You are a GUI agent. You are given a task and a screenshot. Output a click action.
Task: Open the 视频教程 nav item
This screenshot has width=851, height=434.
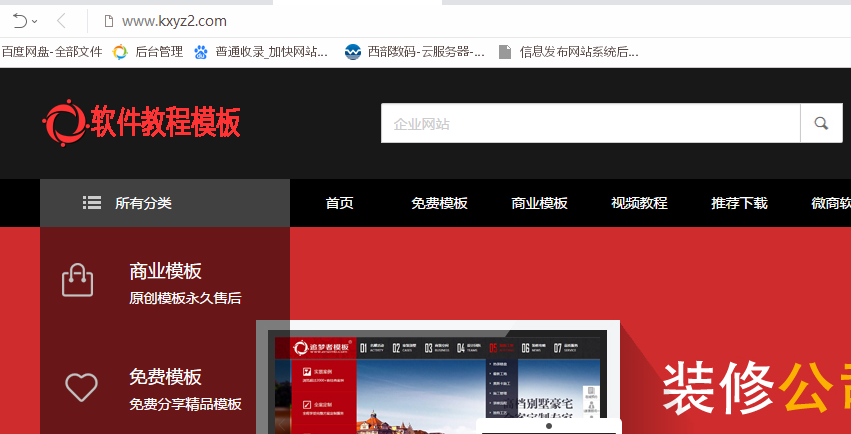click(639, 203)
